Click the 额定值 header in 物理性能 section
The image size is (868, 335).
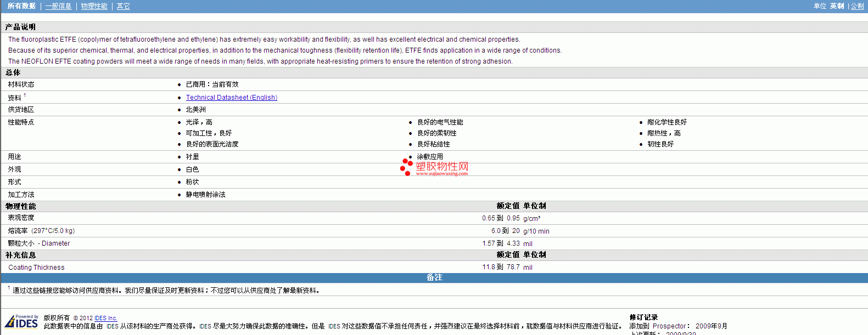tap(508, 206)
